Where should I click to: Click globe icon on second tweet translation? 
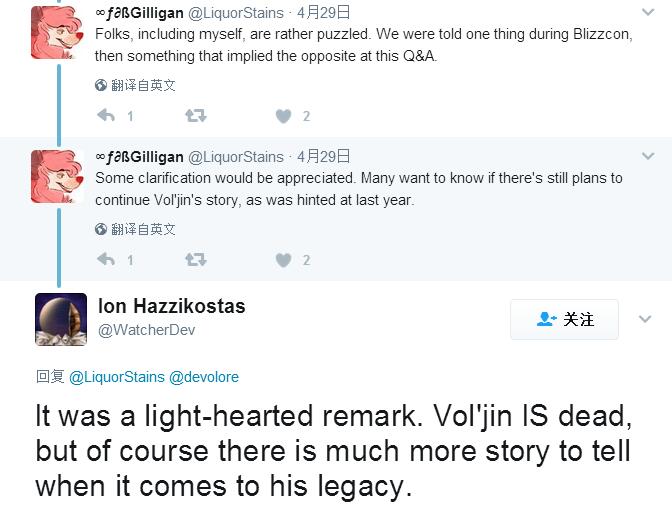pyautogui.click(x=101, y=230)
